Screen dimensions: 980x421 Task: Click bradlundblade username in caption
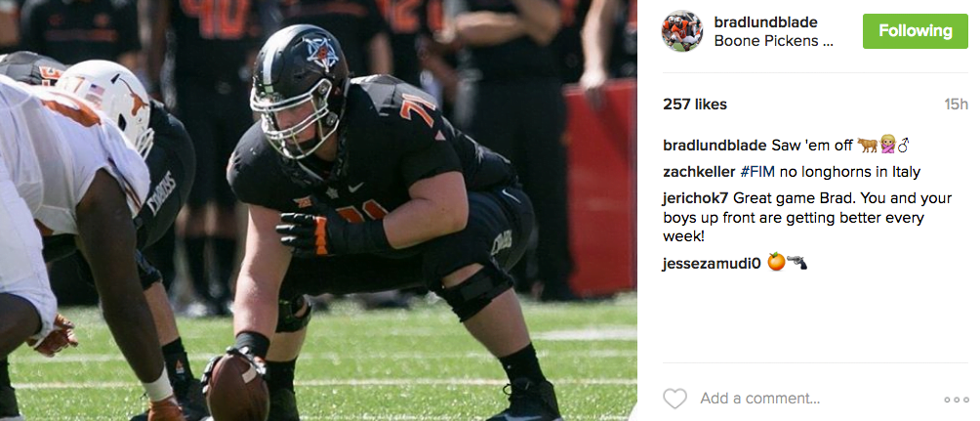pos(715,146)
